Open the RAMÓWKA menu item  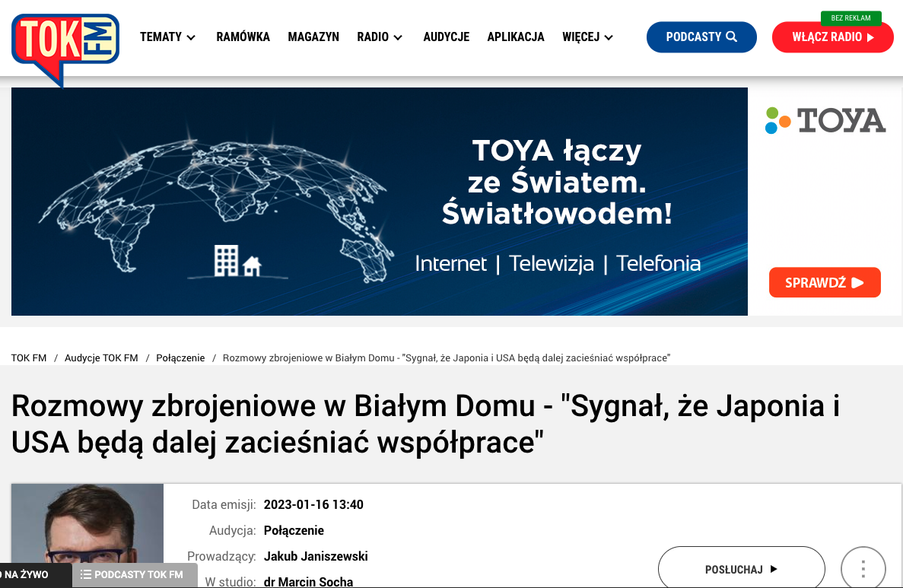coord(243,37)
